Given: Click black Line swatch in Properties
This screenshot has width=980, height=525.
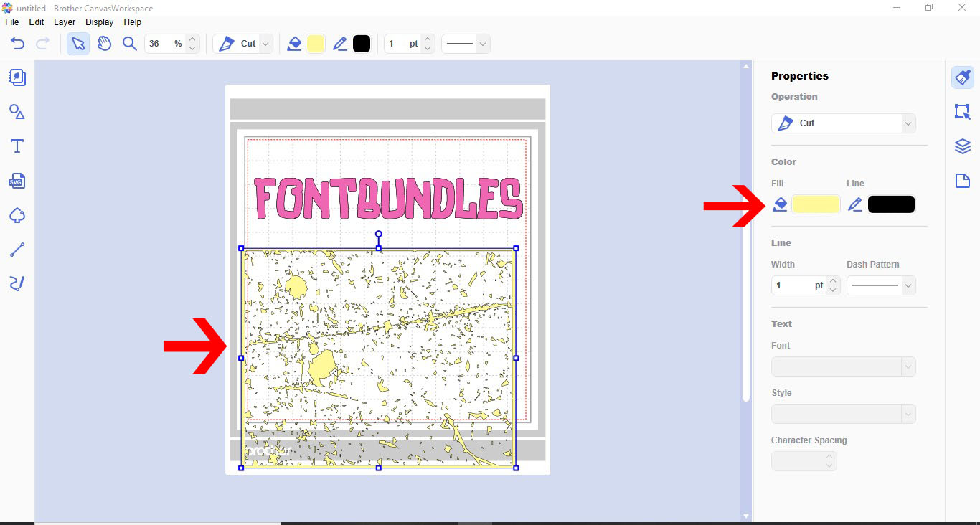Looking at the screenshot, I should (x=891, y=204).
